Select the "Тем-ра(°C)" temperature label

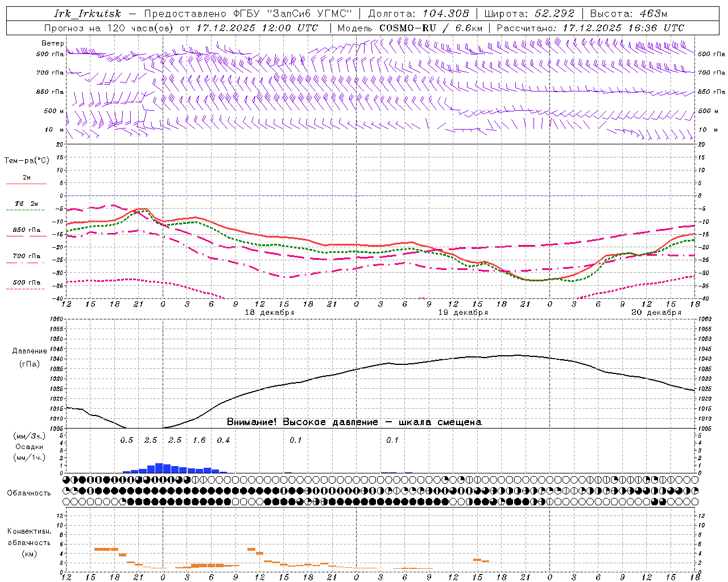27,161
